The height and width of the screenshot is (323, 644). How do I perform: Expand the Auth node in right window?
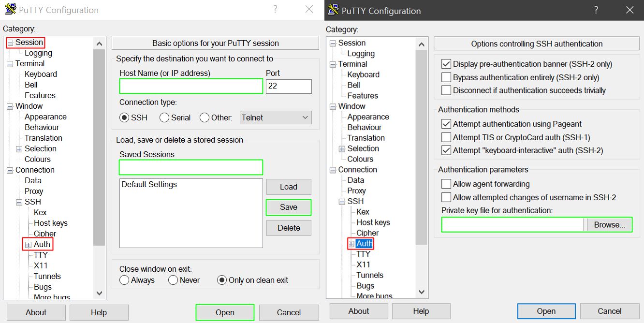(351, 244)
